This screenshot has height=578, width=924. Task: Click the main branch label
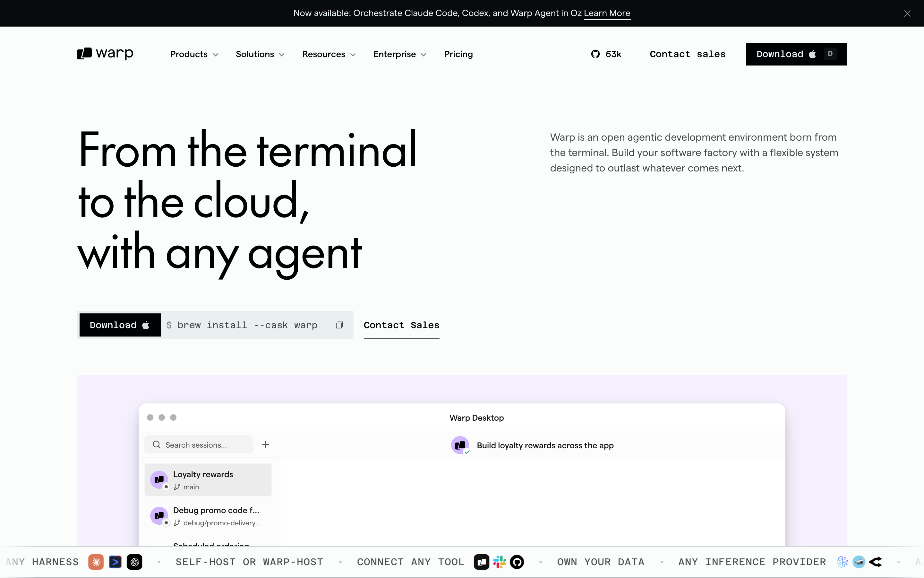(191, 487)
